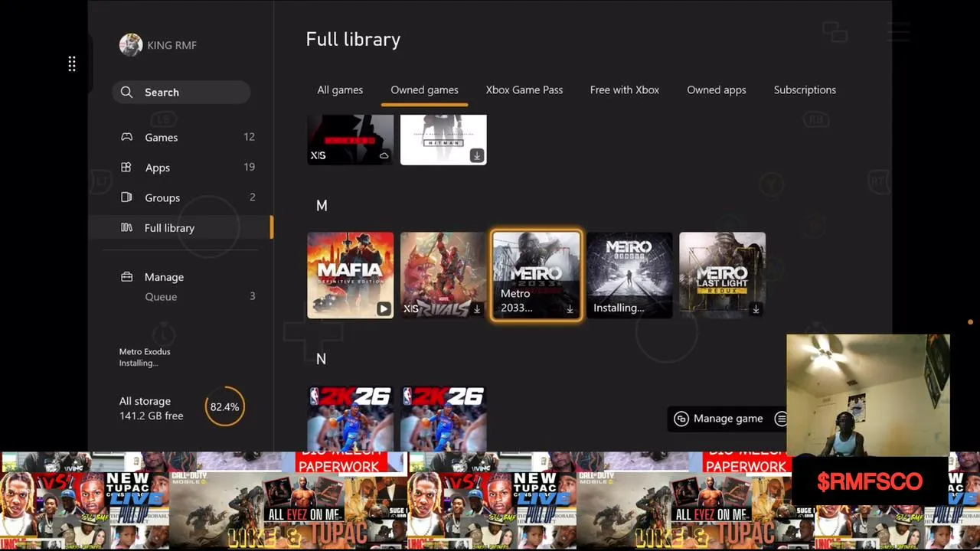Click download icon on Metro 2033 tile

(x=569, y=309)
